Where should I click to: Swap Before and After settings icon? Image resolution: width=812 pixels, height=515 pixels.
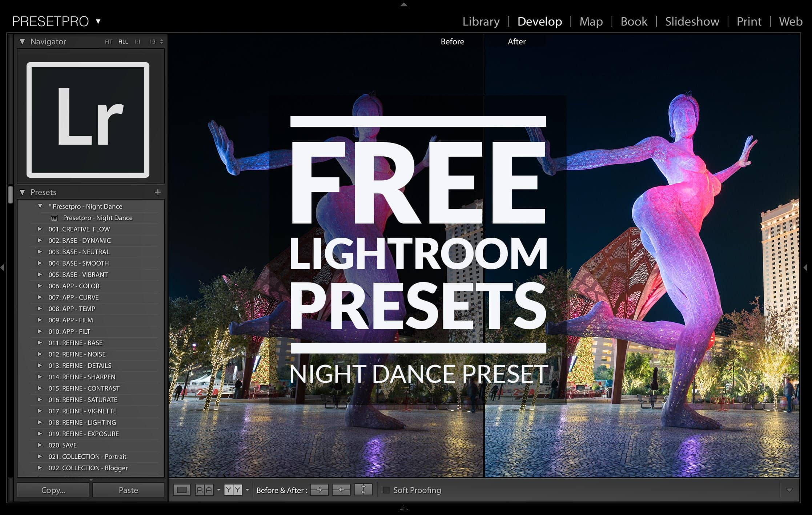tap(363, 490)
